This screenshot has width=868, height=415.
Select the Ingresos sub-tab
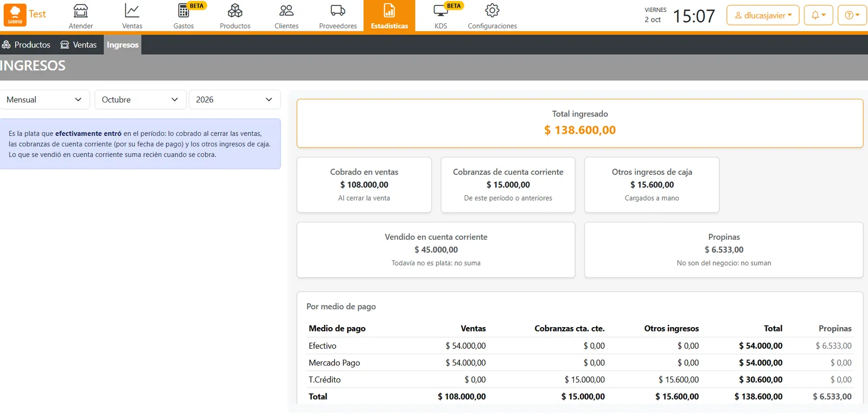[123, 44]
